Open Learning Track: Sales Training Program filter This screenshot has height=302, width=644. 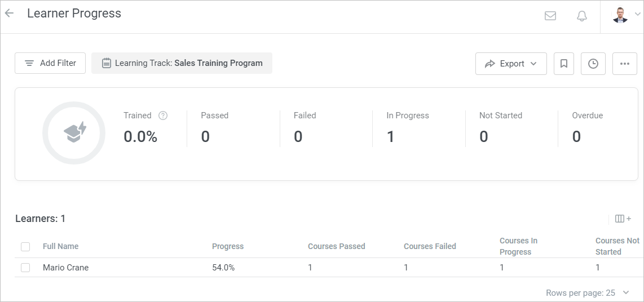coord(182,63)
